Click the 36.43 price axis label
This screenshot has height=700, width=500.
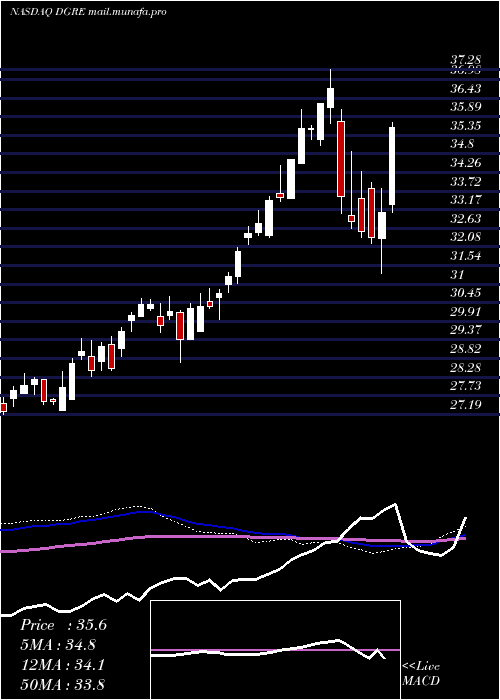coord(466,89)
